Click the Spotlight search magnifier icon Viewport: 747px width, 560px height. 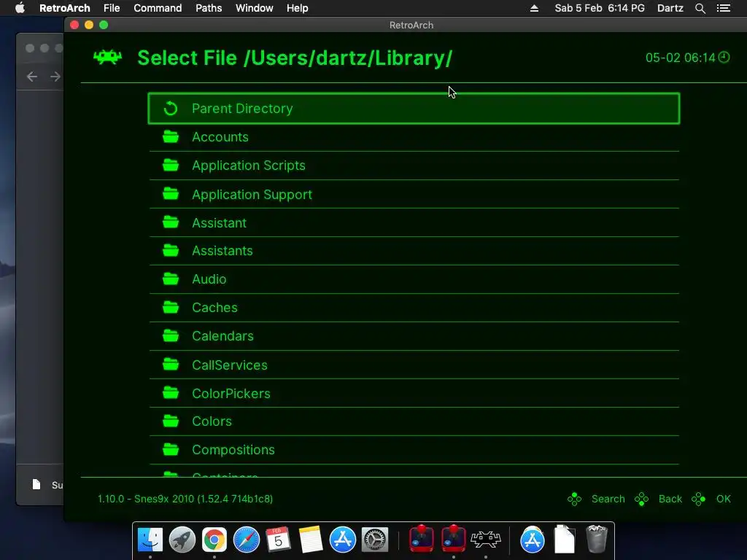point(700,8)
